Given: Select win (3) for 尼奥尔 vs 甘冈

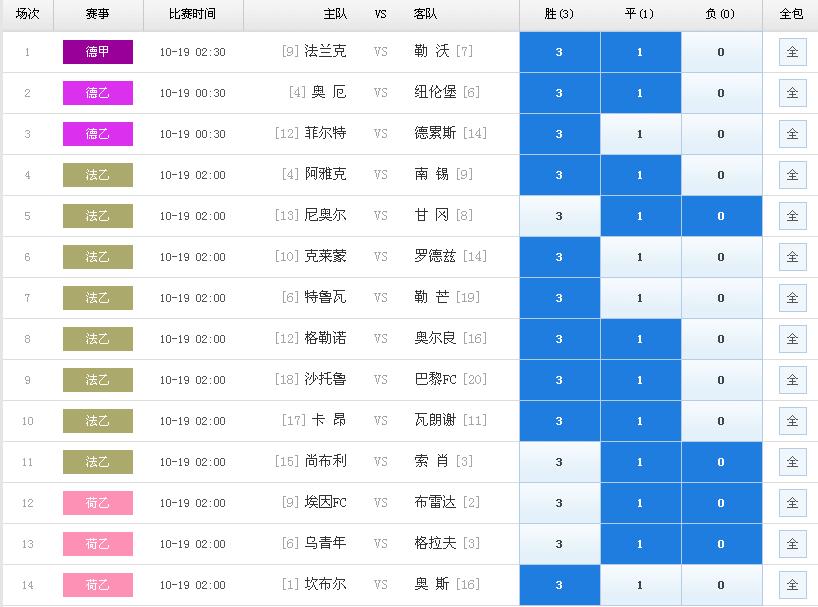Looking at the screenshot, I should tap(560, 216).
